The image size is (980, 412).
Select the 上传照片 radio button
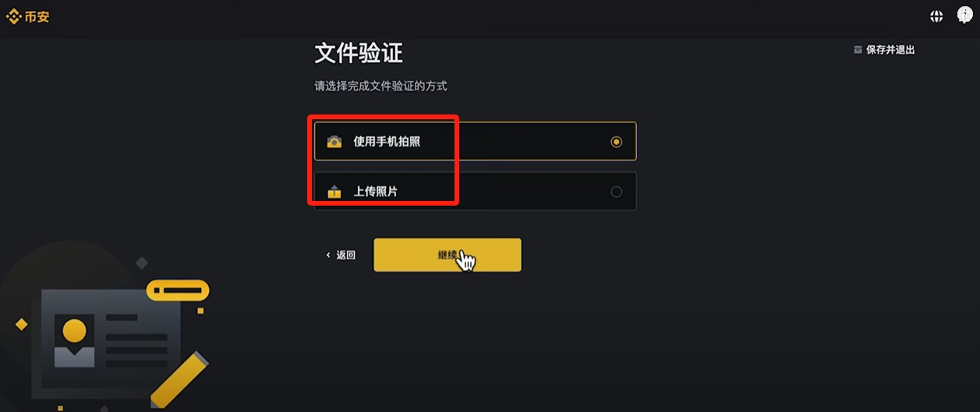tap(617, 192)
